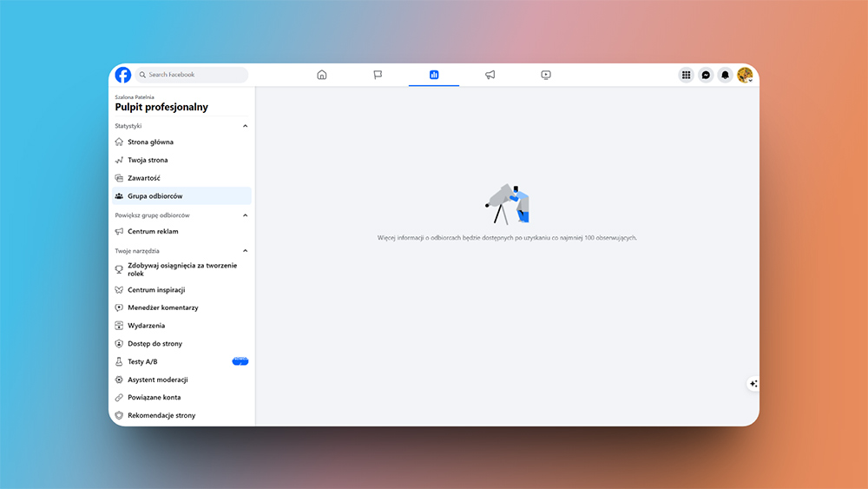Open the Video tab icon
Screen dimensions: 868x489
coord(546,75)
